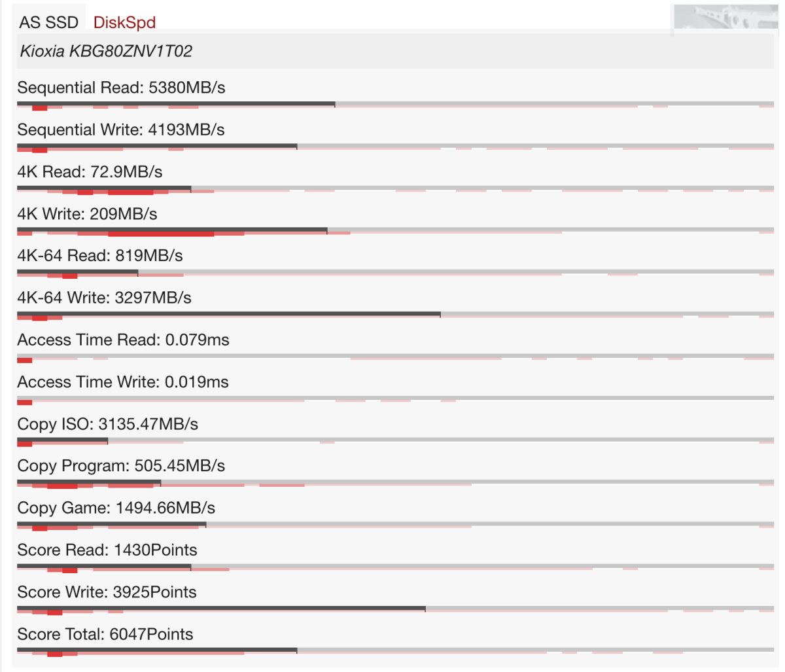This screenshot has height=672, width=785.
Task: Select the Score Total 6047Points label
Action: 105,634
